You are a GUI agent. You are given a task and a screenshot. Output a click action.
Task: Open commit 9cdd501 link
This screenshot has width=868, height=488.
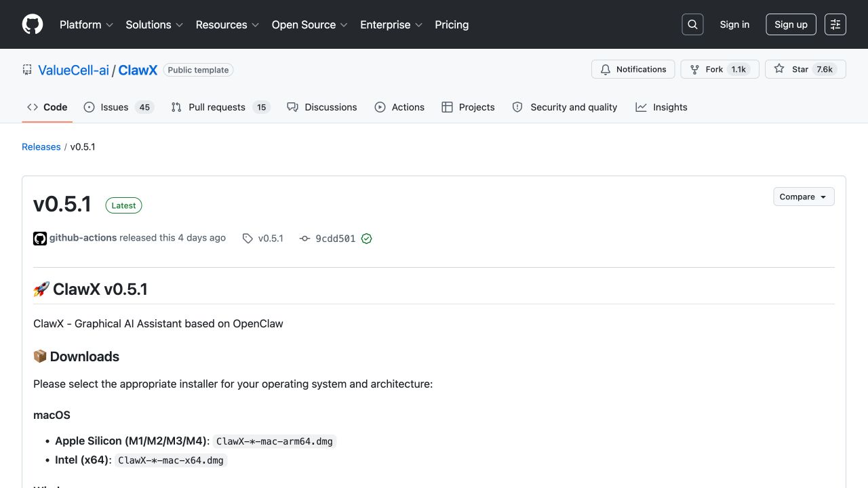point(336,239)
